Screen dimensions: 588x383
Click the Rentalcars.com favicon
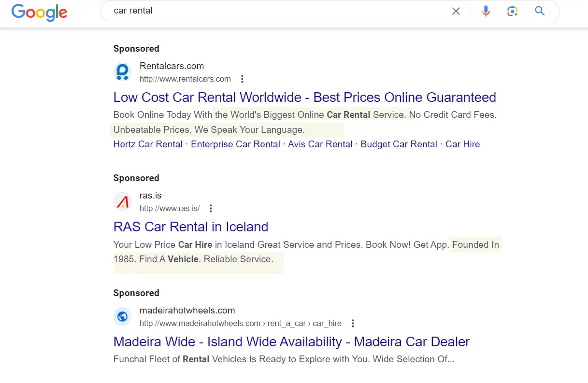122,72
